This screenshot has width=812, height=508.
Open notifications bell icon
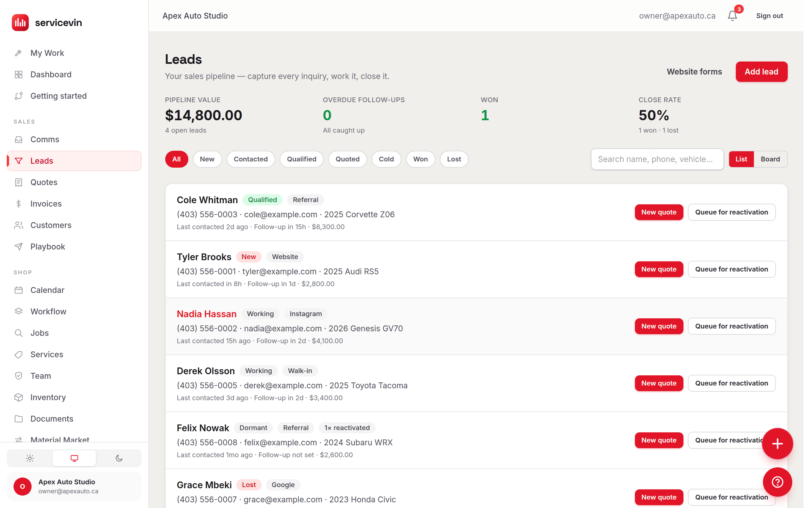732,16
